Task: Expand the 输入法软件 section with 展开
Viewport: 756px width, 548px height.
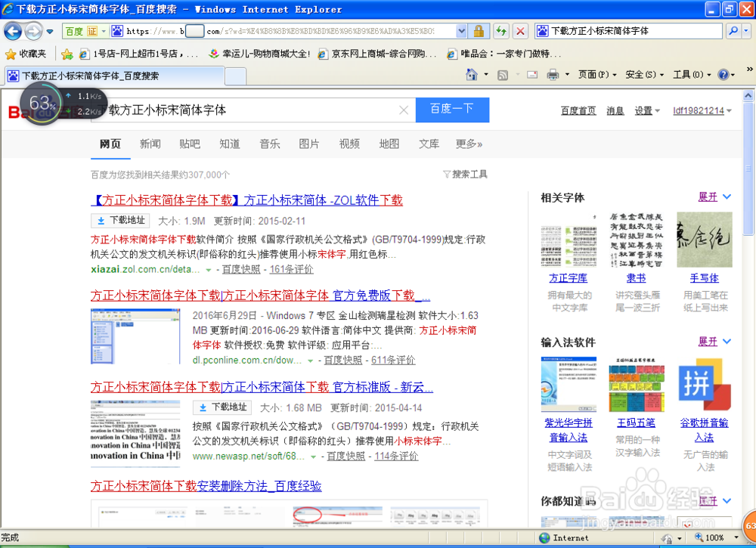Action: click(x=714, y=342)
